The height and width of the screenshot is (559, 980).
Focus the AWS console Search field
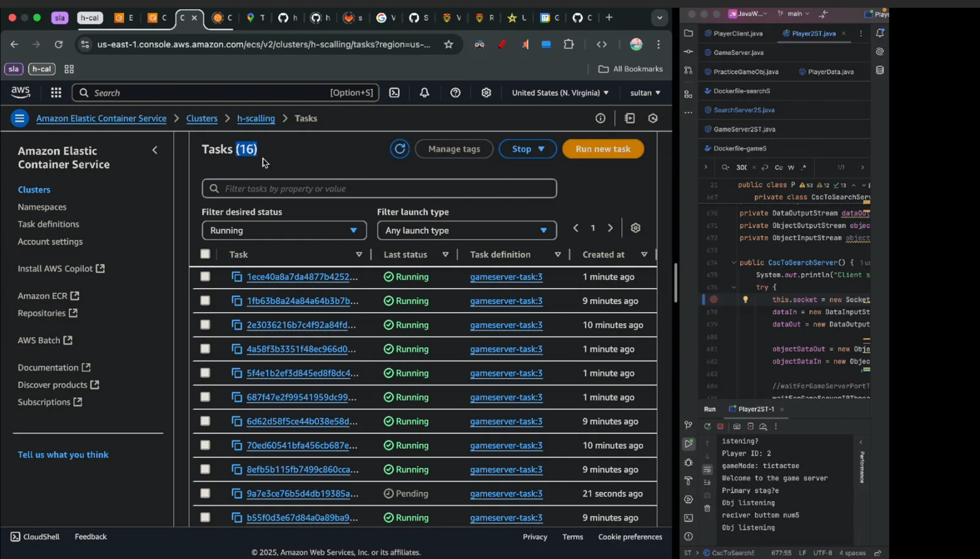coord(225,93)
